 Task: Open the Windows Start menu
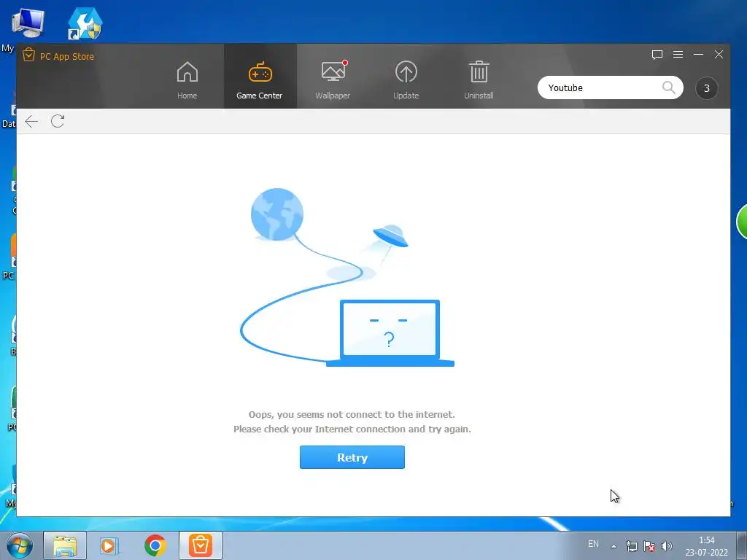coord(20,545)
